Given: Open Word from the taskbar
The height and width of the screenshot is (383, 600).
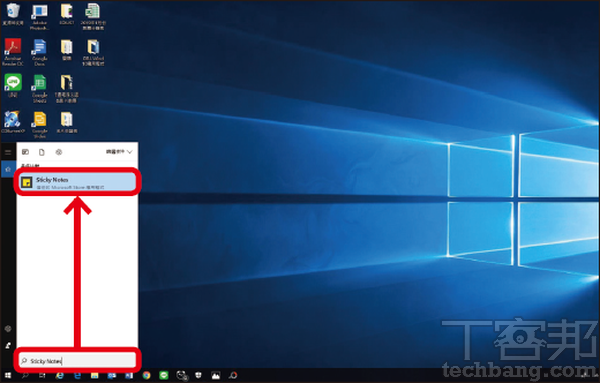Looking at the screenshot, I should coord(129,375).
